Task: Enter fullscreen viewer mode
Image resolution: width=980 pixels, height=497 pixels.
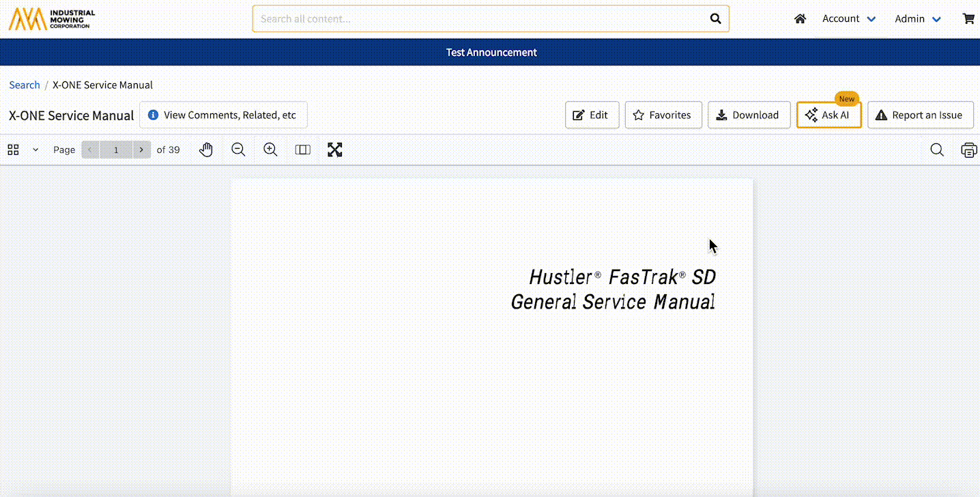Action: point(334,150)
